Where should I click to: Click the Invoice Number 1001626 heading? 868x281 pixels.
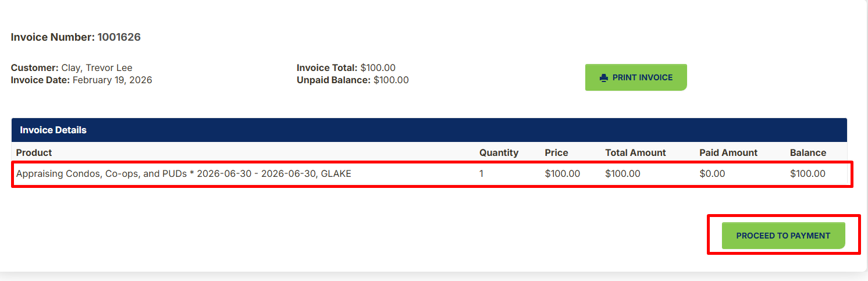(x=76, y=37)
